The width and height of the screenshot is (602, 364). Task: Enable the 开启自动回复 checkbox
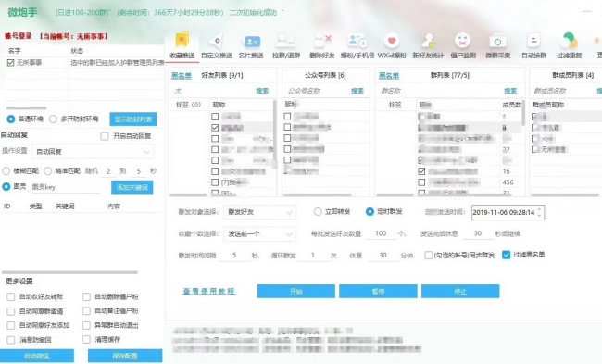pos(105,136)
